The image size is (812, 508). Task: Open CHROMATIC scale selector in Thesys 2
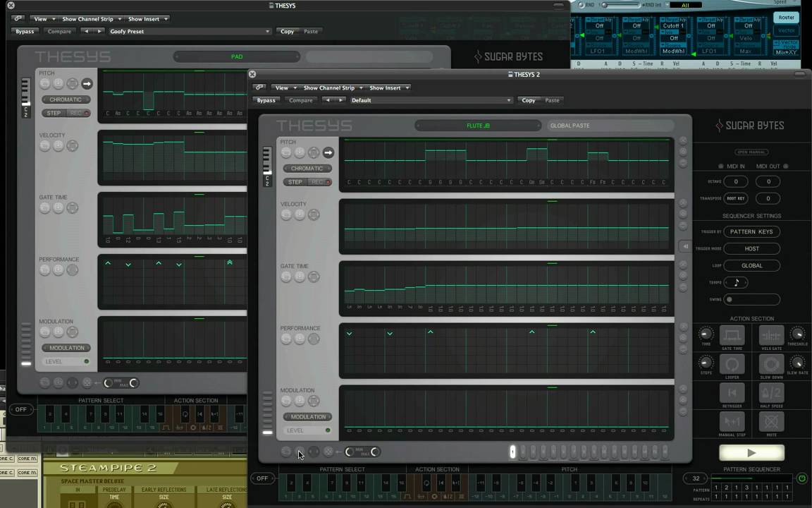[x=307, y=169]
